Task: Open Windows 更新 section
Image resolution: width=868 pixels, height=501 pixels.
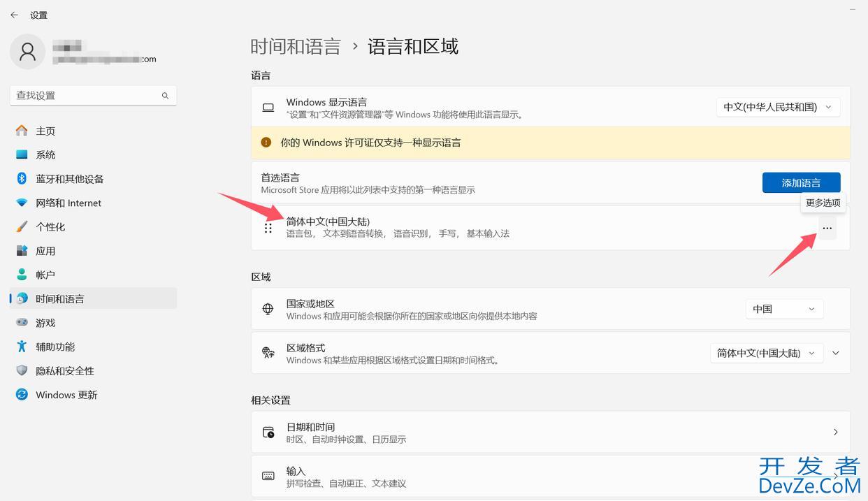Action: click(93, 395)
